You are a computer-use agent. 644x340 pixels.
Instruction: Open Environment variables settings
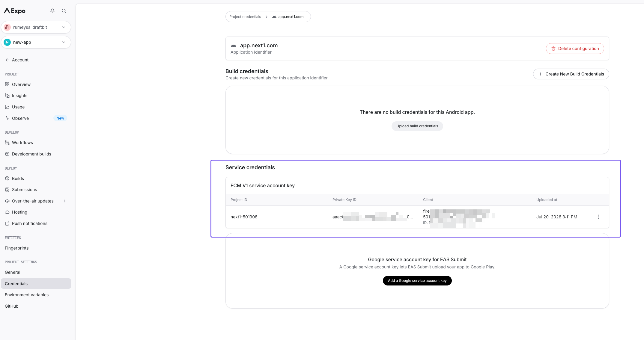(x=27, y=295)
